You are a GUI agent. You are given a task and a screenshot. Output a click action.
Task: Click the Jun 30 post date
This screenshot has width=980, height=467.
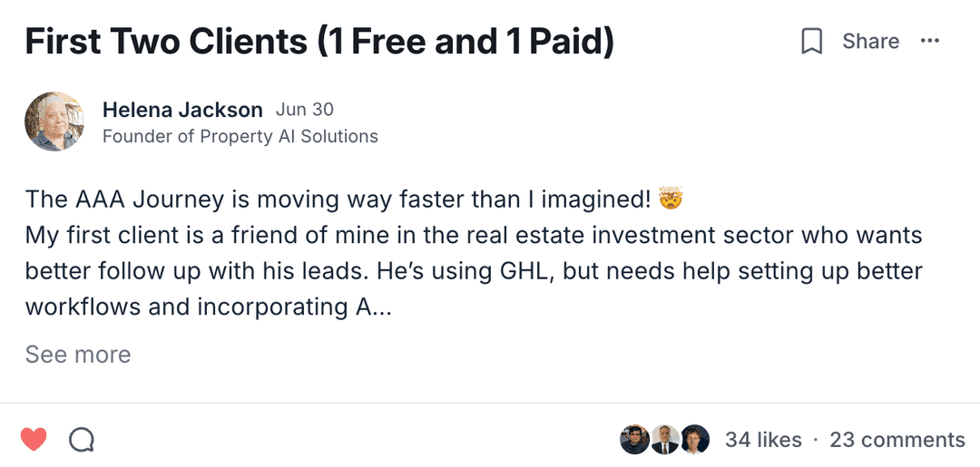point(305,111)
